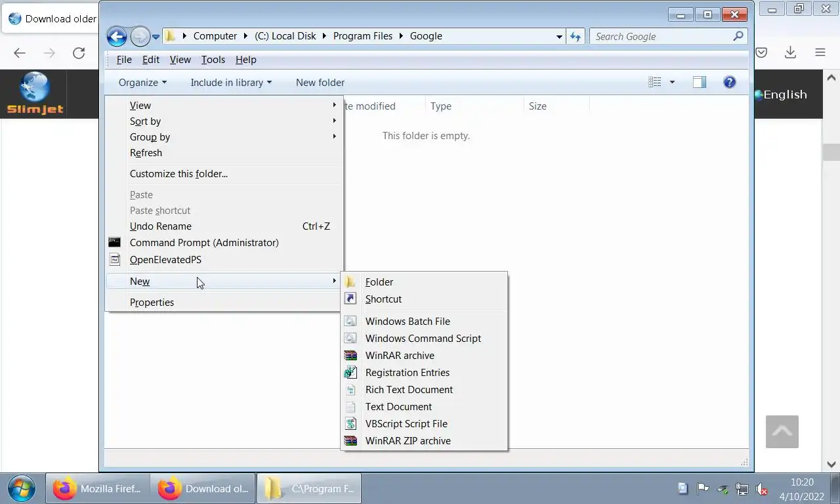Click the WinRAR ZIP archive icon
Viewport: 840px width, 504px height.
[x=351, y=441]
